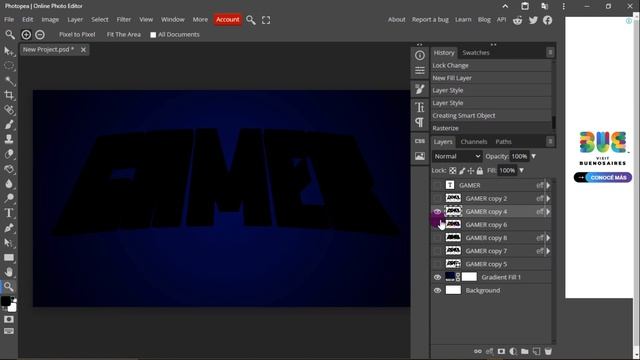
Task: Select the Magic Wand tool
Action: (x=9, y=80)
